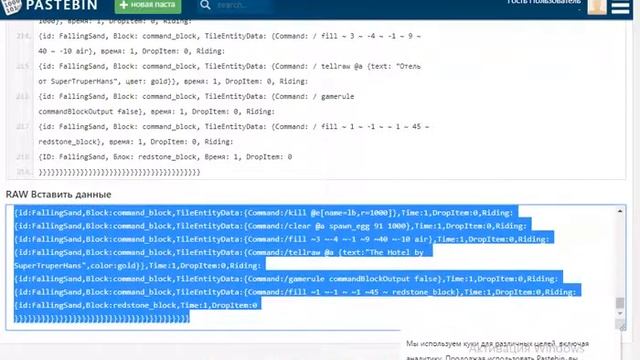
Task: Click raw line 'Block:redstone_block,Time:1,DropItem:0'
Action: (x=136, y=305)
